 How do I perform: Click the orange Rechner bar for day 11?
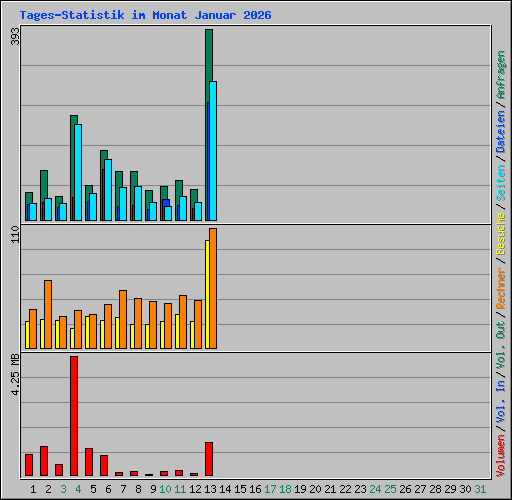point(183,322)
